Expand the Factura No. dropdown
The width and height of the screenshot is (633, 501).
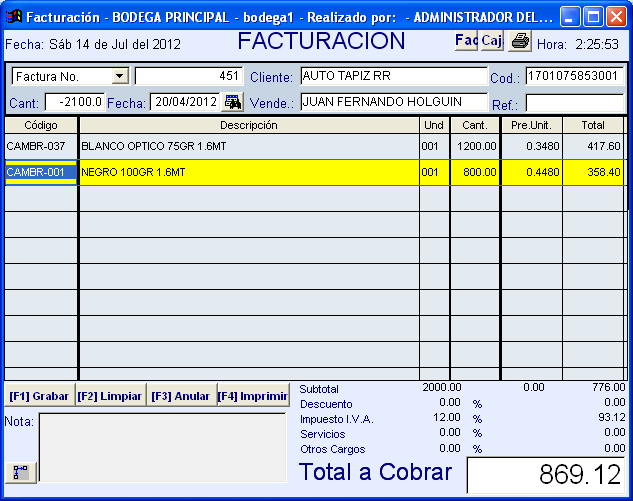(120, 77)
